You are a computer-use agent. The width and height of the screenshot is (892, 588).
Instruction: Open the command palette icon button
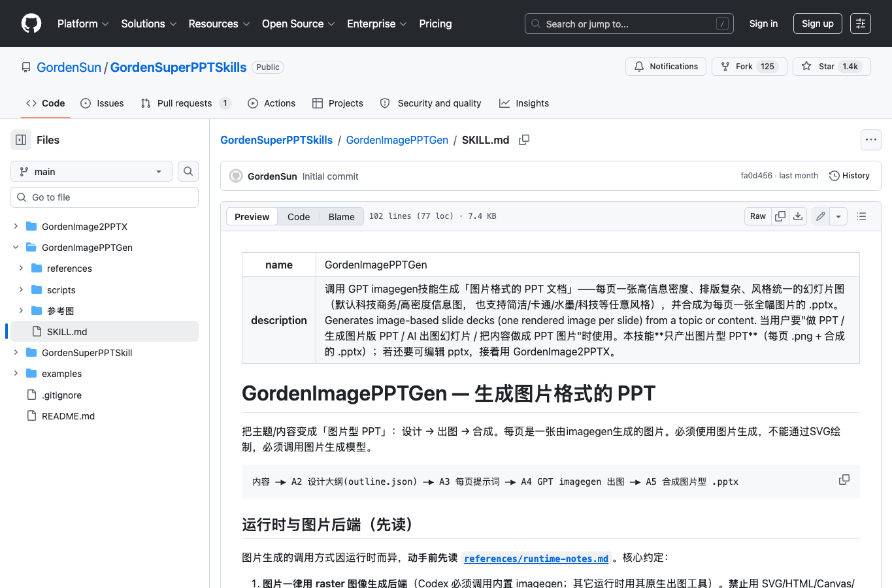tap(861, 24)
